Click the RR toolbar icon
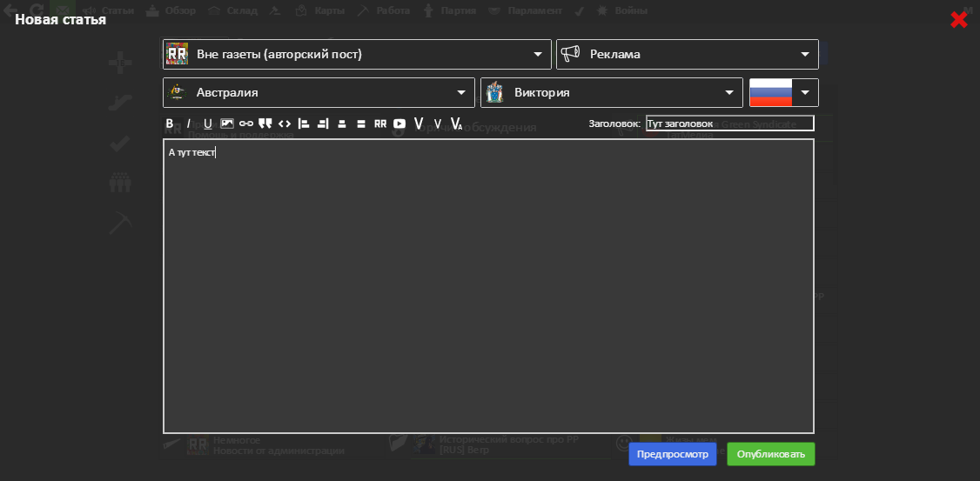This screenshot has height=481, width=980. point(380,124)
